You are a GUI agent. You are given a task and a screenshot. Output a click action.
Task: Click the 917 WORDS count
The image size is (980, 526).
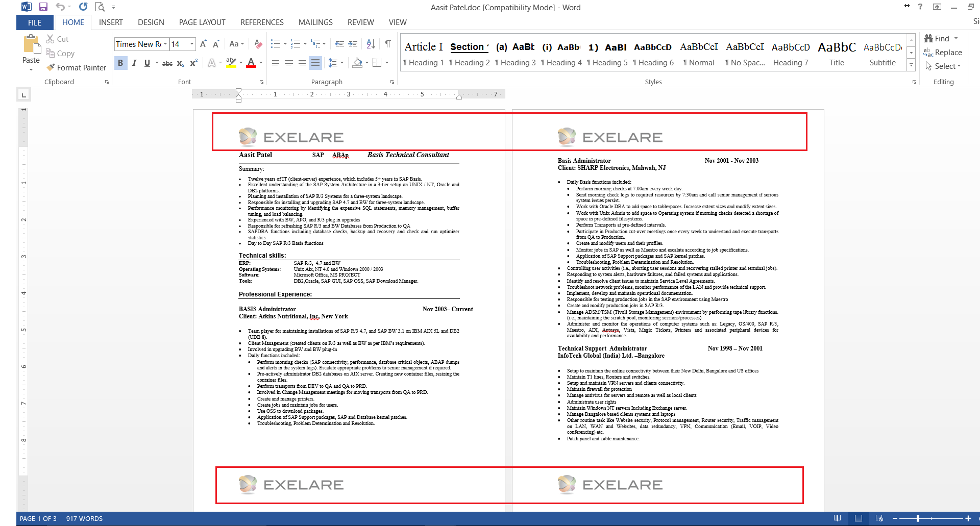coord(84,518)
